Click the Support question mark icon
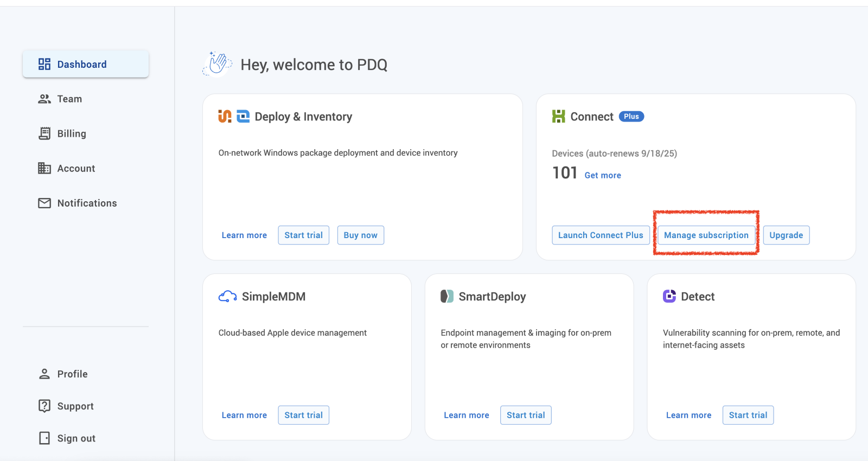This screenshot has height=461, width=868. [44, 406]
